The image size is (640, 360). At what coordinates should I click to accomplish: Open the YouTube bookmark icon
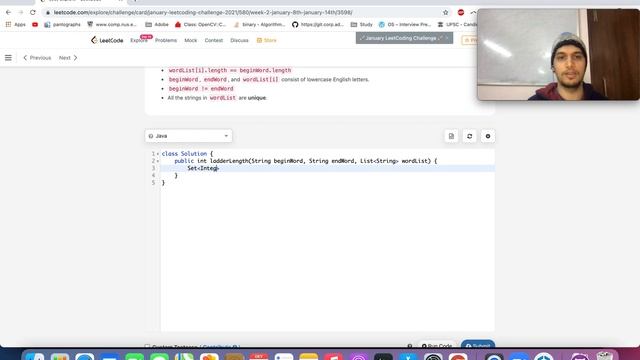tap(35, 24)
